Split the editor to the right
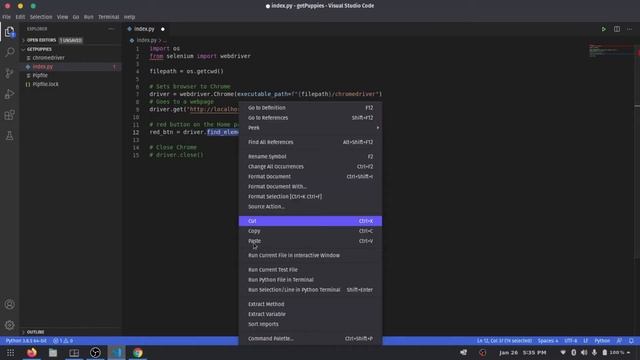The width and height of the screenshot is (640, 360). [617, 29]
